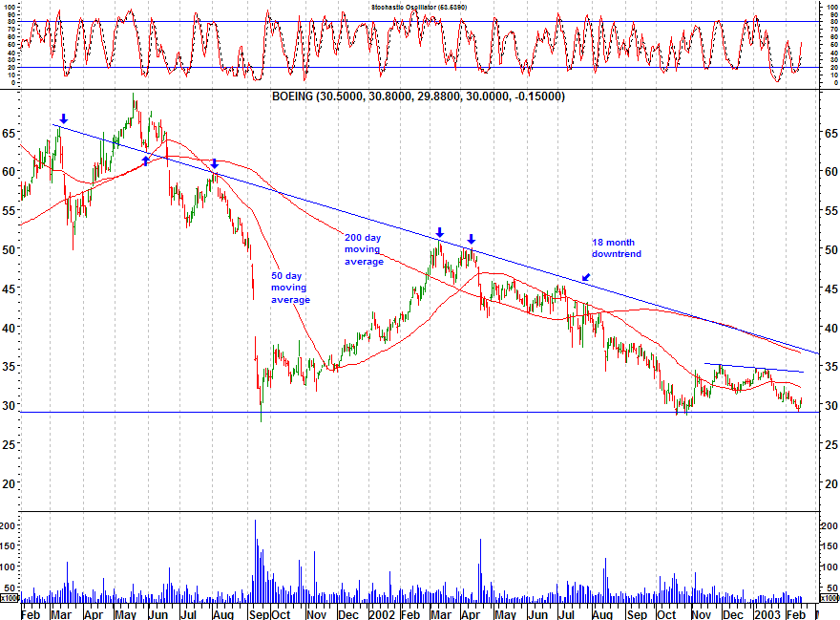Click the 150 value on the right volume axis
The width and height of the screenshot is (840, 620).
[x=829, y=546]
